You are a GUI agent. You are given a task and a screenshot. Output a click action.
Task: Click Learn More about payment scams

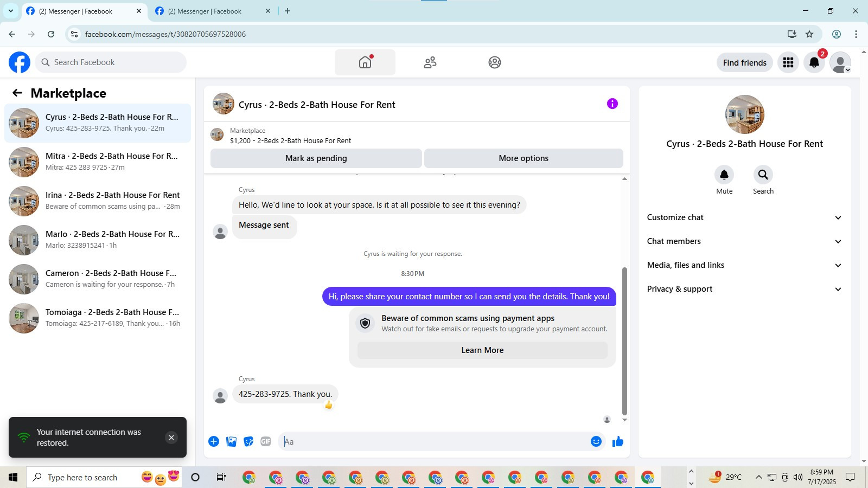[x=482, y=350]
